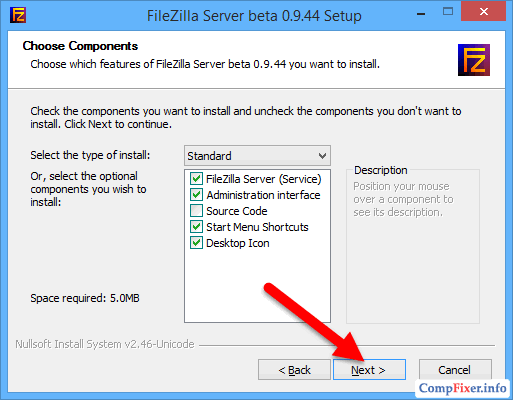Proceed with the Next button

click(369, 370)
